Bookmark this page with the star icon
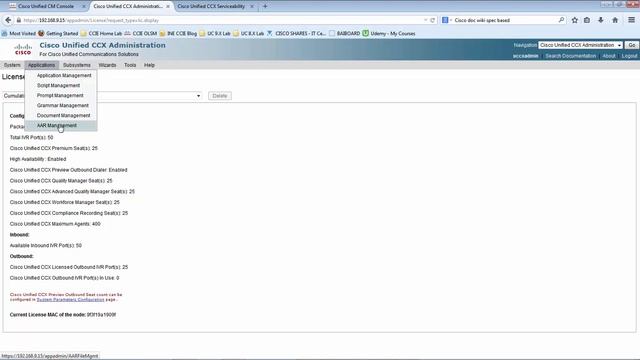The height and width of the screenshot is (360, 640). coord(575,20)
